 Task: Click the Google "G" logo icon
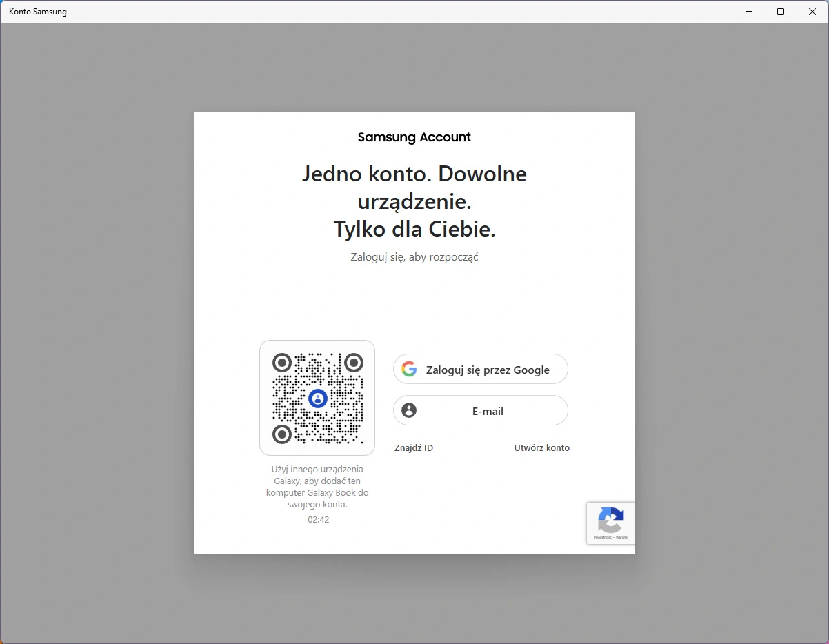[409, 370]
